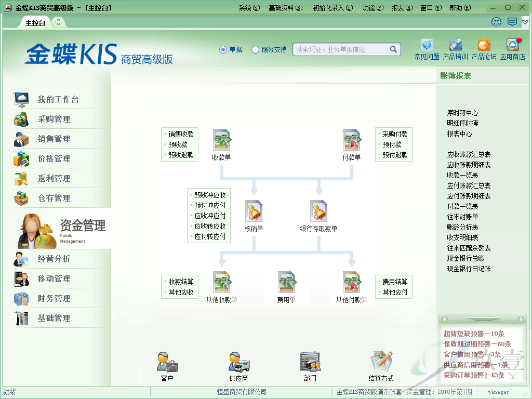Click the 常见问题 FAQ icon
Image resolution: width=532 pixels, height=399 pixels.
(427, 45)
